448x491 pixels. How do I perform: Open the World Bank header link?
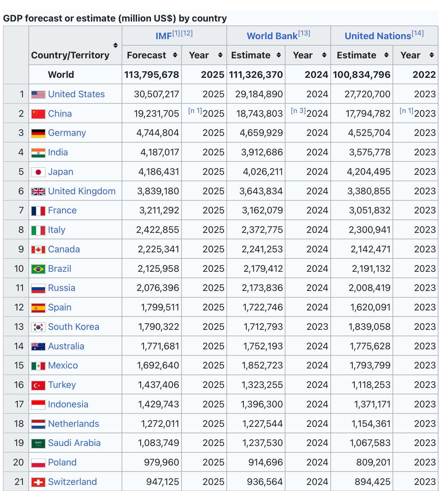272,36
